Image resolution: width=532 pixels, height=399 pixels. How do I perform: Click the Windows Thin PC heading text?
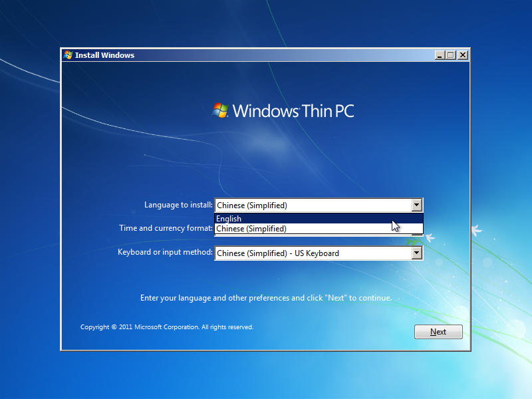293,110
